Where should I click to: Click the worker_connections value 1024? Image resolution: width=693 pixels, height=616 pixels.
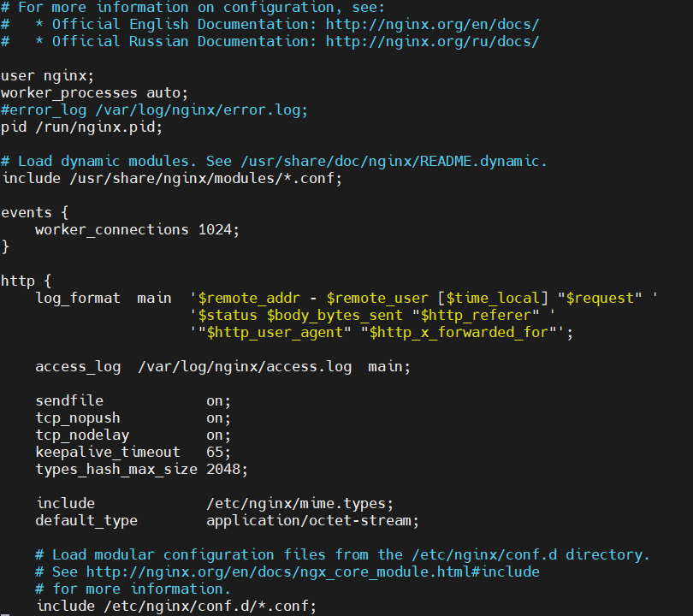215,230
